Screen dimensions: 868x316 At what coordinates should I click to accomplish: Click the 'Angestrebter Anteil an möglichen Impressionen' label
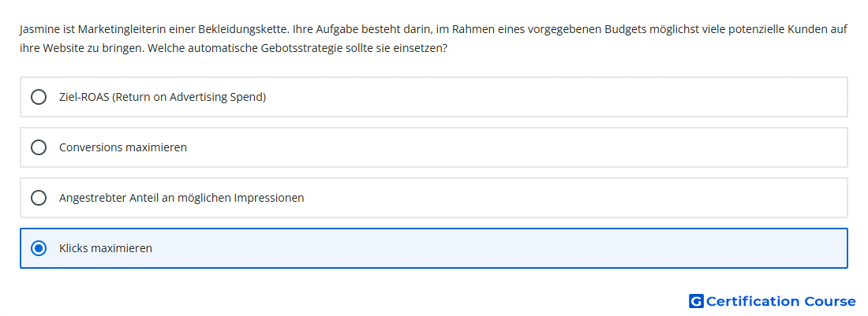(x=181, y=198)
